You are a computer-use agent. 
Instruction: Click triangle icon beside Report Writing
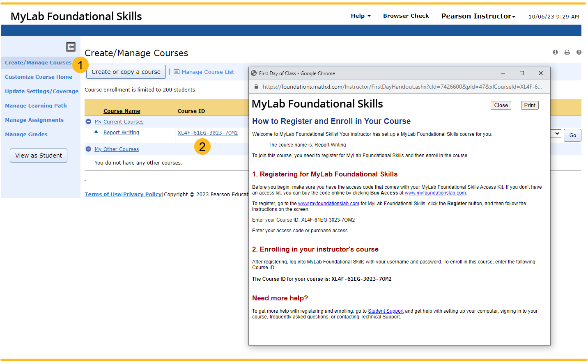click(x=96, y=132)
